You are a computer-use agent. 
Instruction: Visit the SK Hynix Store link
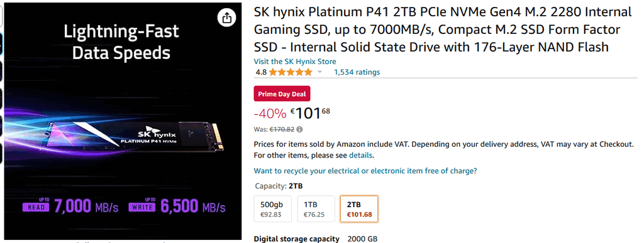pos(295,62)
